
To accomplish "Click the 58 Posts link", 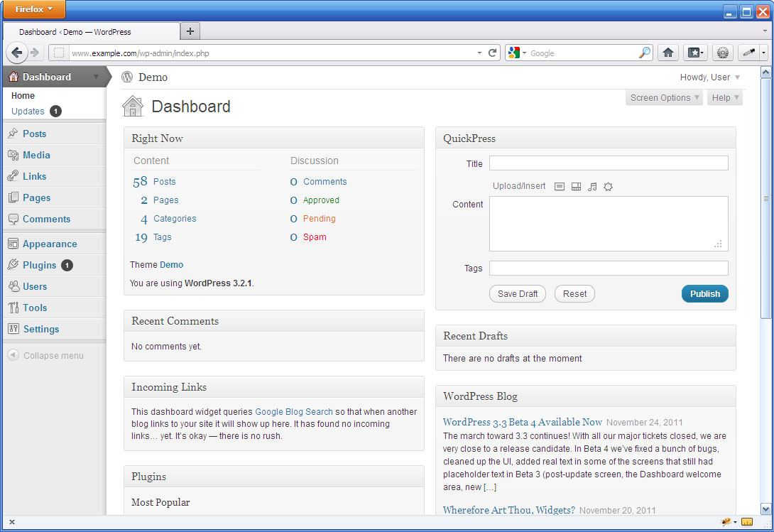I will (154, 181).
